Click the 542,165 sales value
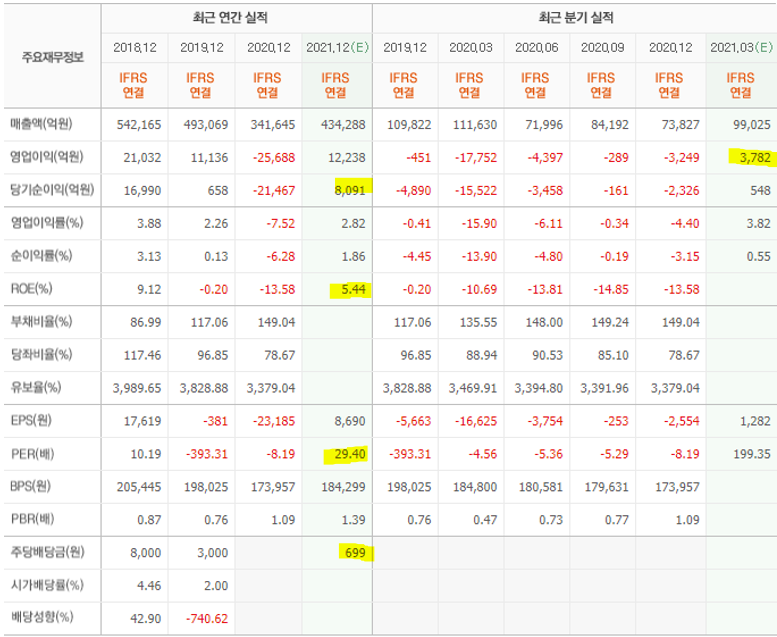 (139, 124)
